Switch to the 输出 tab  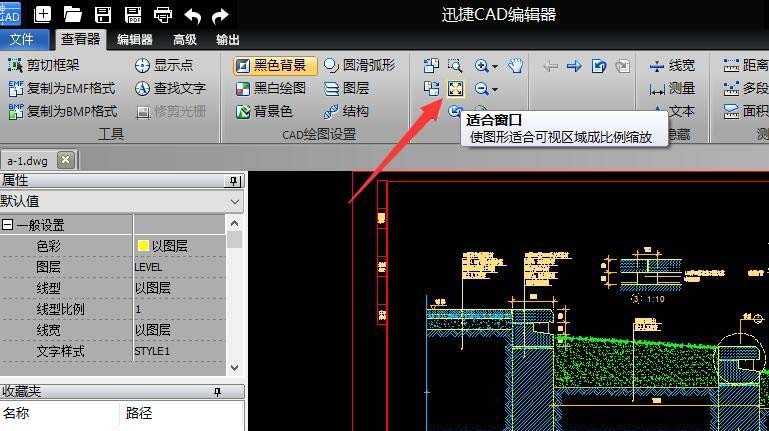pos(228,40)
